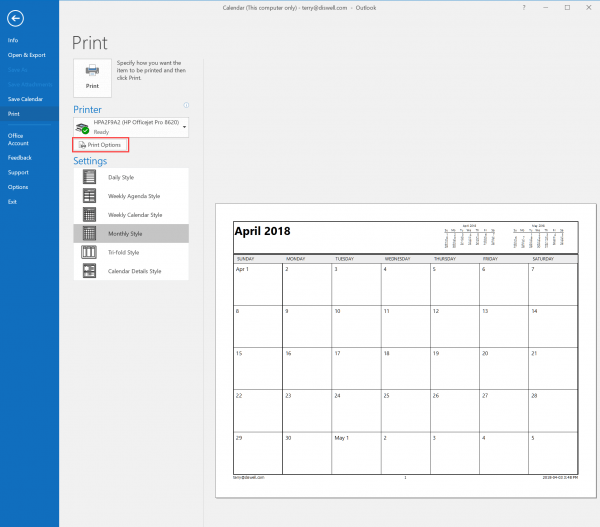Click the printer info circle icon
This screenshot has height=527, width=600.
[186, 105]
